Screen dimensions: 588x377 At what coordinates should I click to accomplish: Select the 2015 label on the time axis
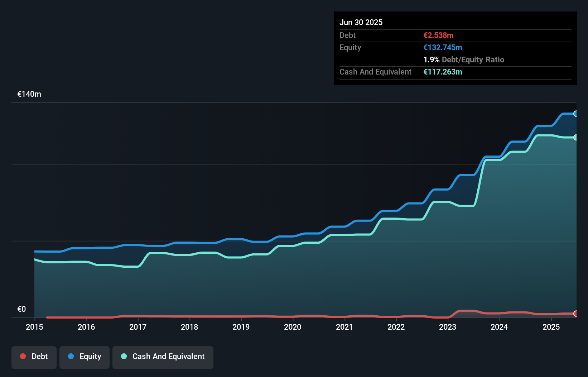pyautogui.click(x=34, y=327)
